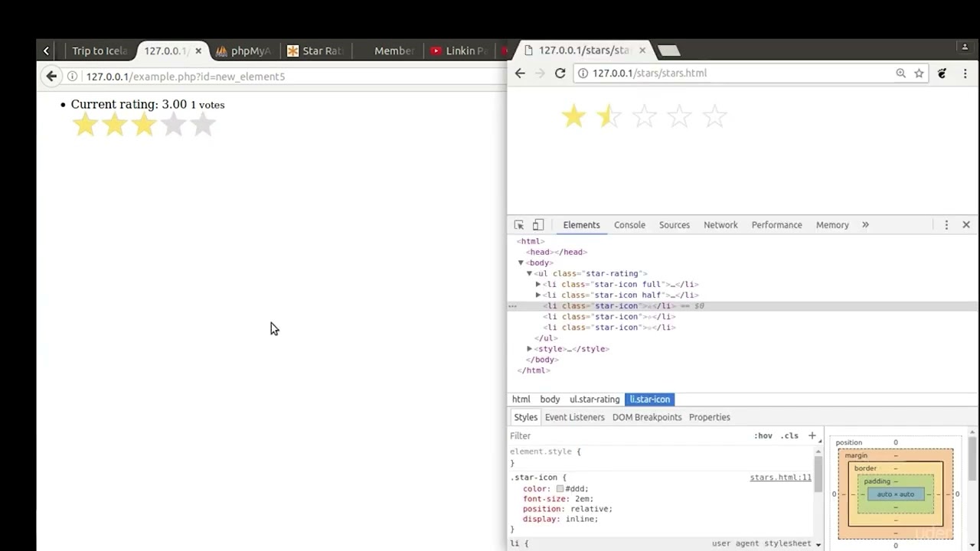Close the 127.0.0.1/stars tab

tap(642, 51)
